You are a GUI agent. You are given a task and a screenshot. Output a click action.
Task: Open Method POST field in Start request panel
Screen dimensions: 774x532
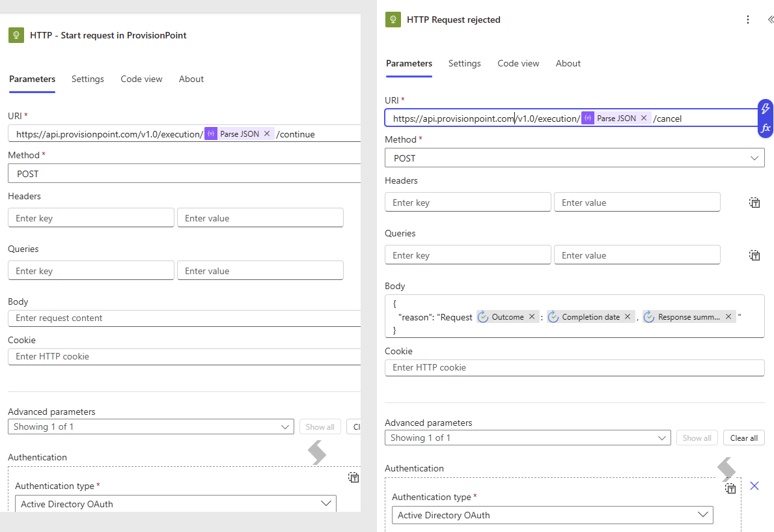[x=184, y=174]
